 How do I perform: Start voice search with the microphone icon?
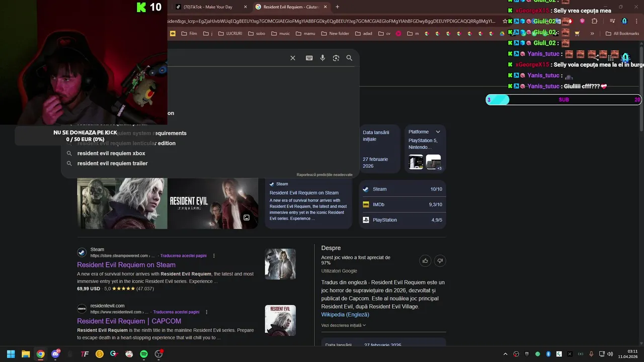point(323,58)
